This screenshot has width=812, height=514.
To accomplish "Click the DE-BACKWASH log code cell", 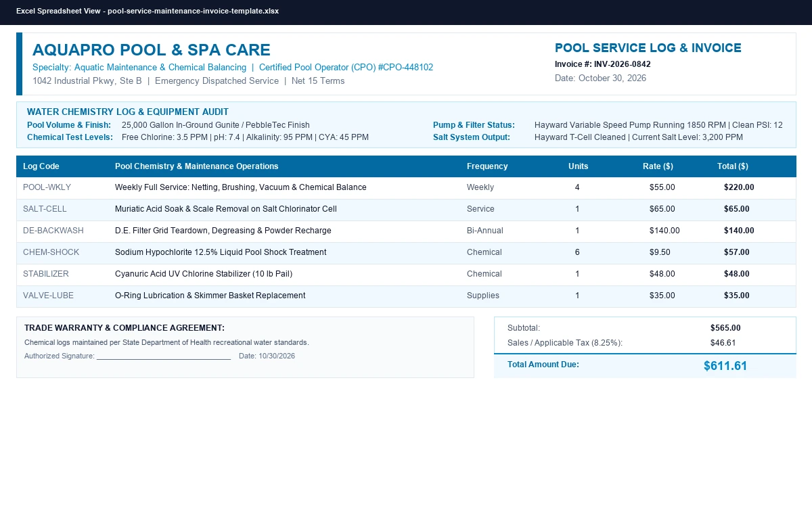I will pos(53,231).
